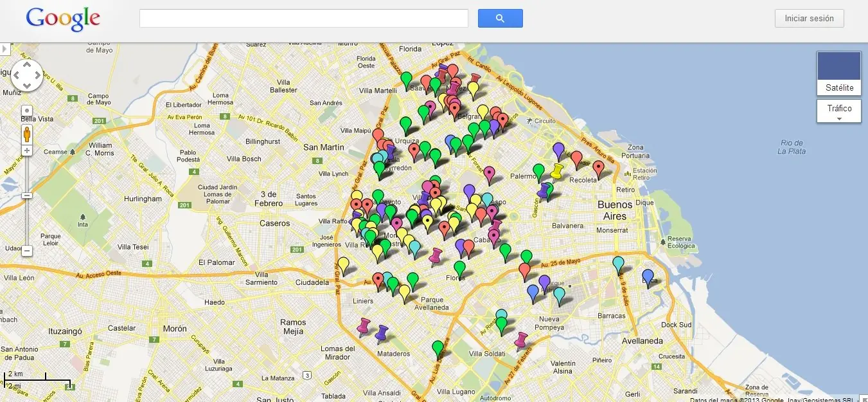Screen dimensions: 868x402
Task: Open the Tráfico layers dropdown
Action: (x=839, y=111)
